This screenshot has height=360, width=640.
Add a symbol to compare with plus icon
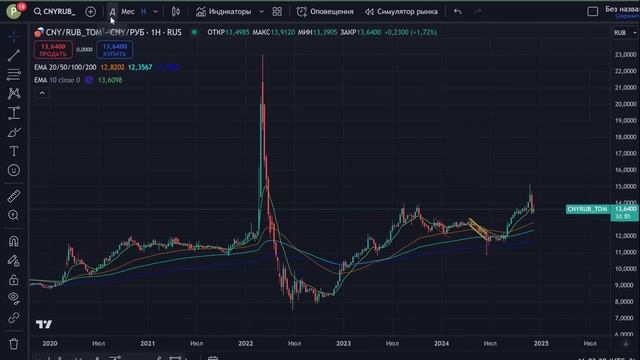click(x=91, y=11)
